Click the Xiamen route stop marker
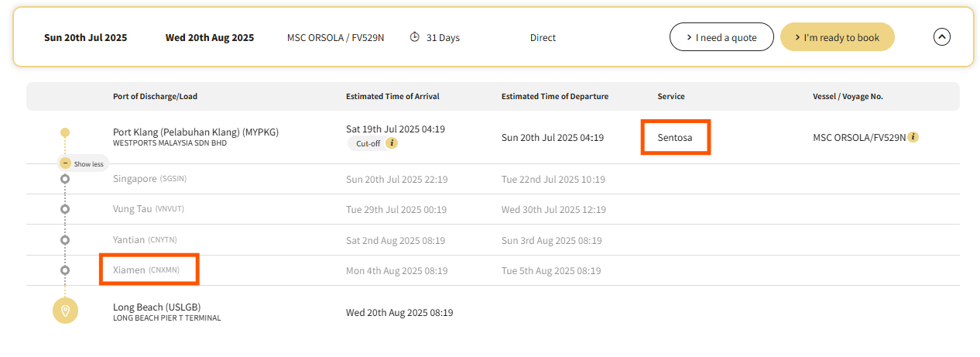The image size is (980, 357). pos(65,270)
